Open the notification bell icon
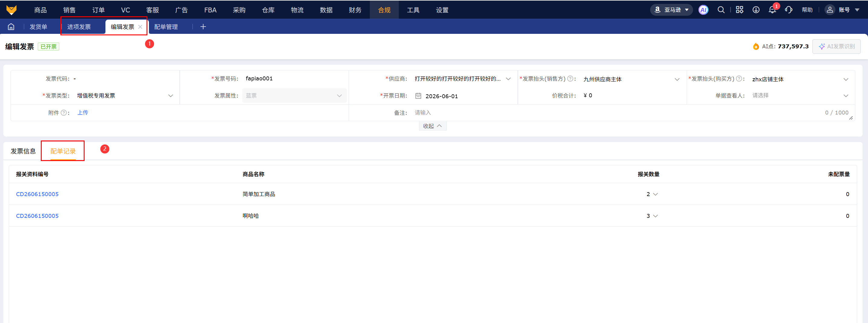The height and width of the screenshot is (323, 868). pyautogui.click(x=772, y=10)
